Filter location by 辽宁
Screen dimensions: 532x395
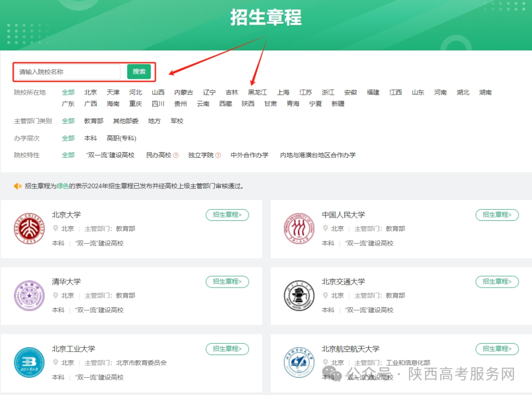[209, 92]
